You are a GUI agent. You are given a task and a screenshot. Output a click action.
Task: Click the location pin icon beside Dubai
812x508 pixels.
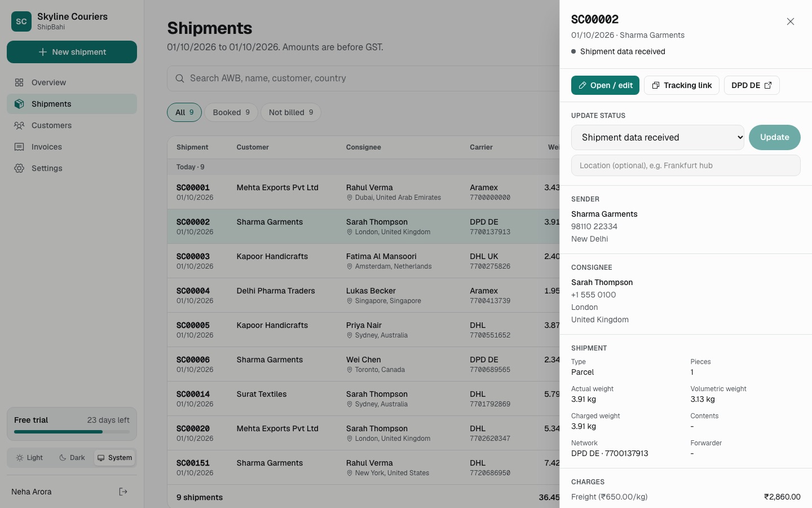point(350,198)
